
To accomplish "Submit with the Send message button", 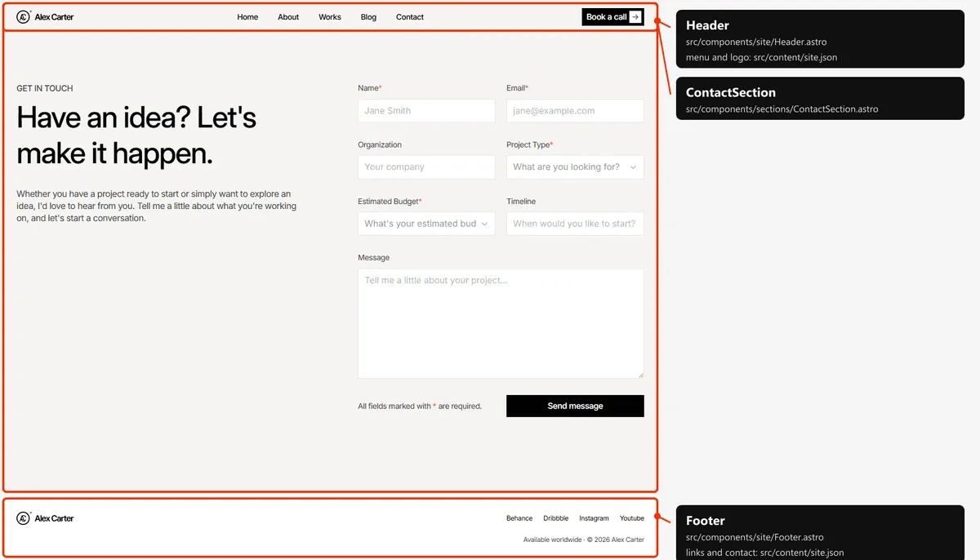I will (575, 406).
